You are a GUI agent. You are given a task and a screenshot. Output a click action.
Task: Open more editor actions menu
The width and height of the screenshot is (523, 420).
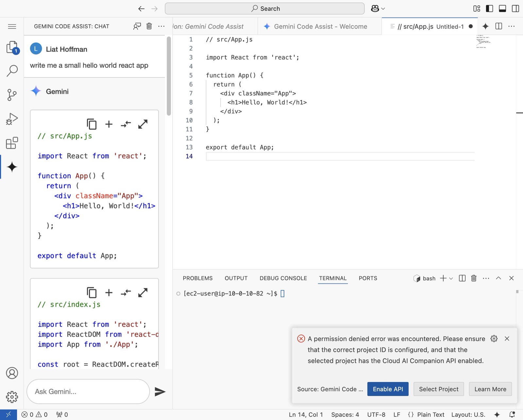coord(512,26)
